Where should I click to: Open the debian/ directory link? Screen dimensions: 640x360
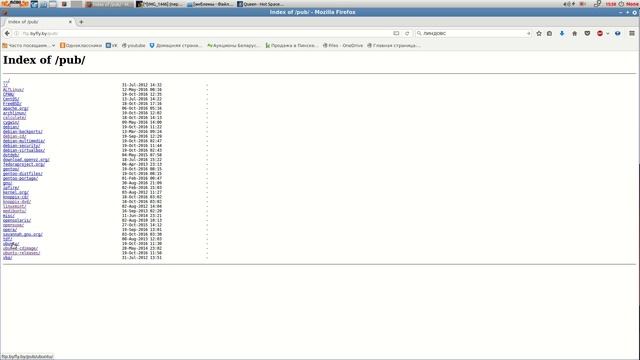pos(11,127)
